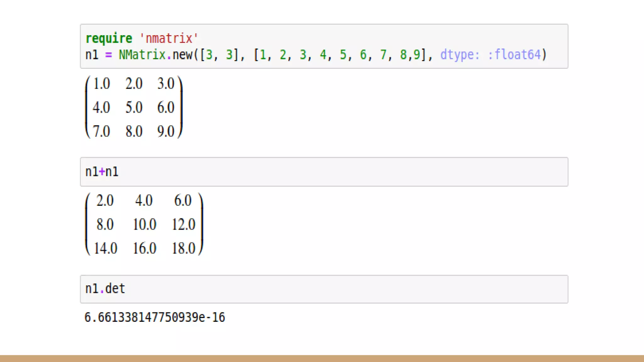644x362 pixels.
Task: Click the plus operator in 'n1+n1'
Action: coord(102,172)
